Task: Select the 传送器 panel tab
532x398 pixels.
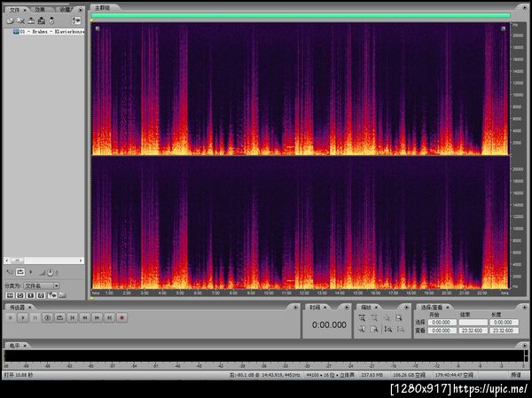Action: click(17, 308)
